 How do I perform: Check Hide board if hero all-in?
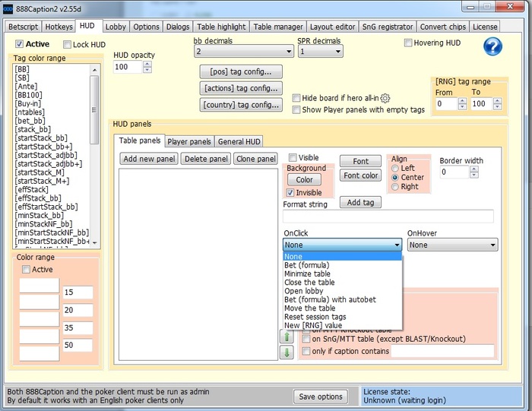click(296, 98)
